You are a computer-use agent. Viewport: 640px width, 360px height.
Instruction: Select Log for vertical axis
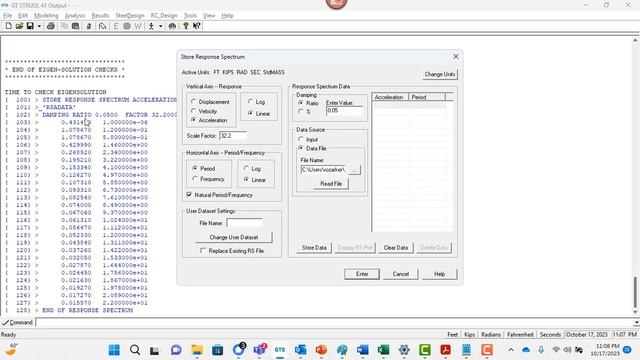pos(251,102)
